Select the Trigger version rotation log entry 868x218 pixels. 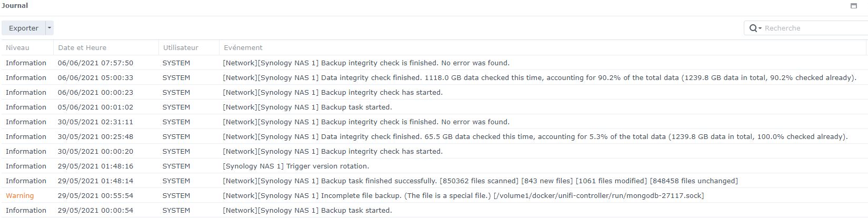296,166
